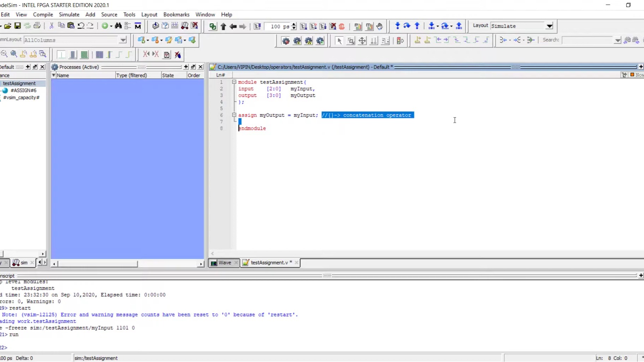Cut the selection with the scissors icon
The height and width of the screenshot is (362, 644).
coord(51,26)
